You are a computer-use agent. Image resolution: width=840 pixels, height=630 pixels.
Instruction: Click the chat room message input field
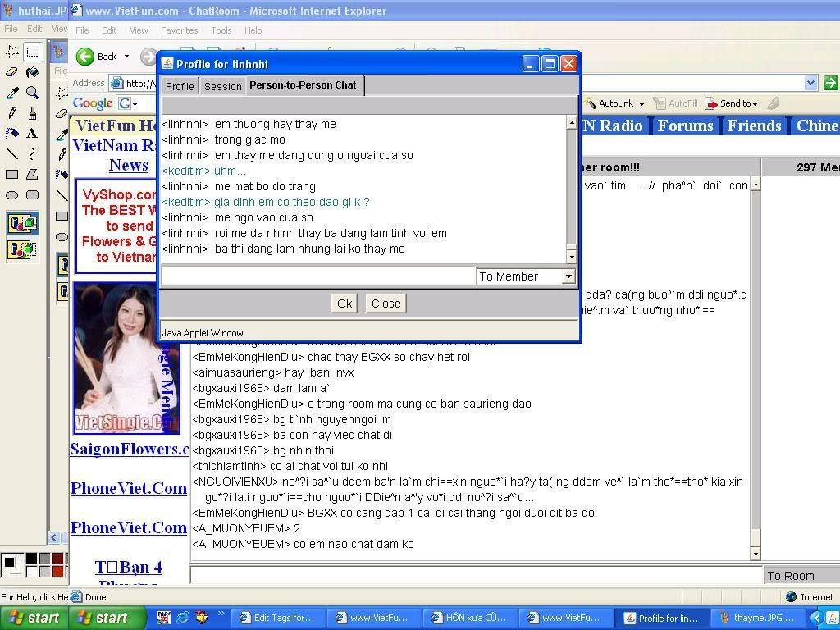[x=477, y=575]
